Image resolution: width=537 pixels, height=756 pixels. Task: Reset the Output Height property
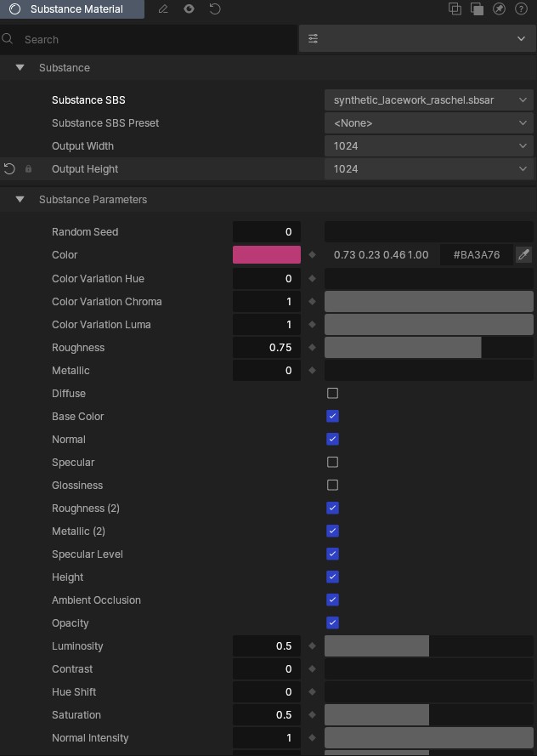tap(9, 168)
